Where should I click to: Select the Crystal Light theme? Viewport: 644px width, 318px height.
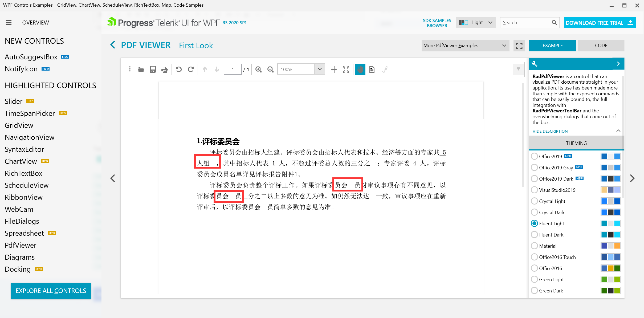click(x=534, y=201)
